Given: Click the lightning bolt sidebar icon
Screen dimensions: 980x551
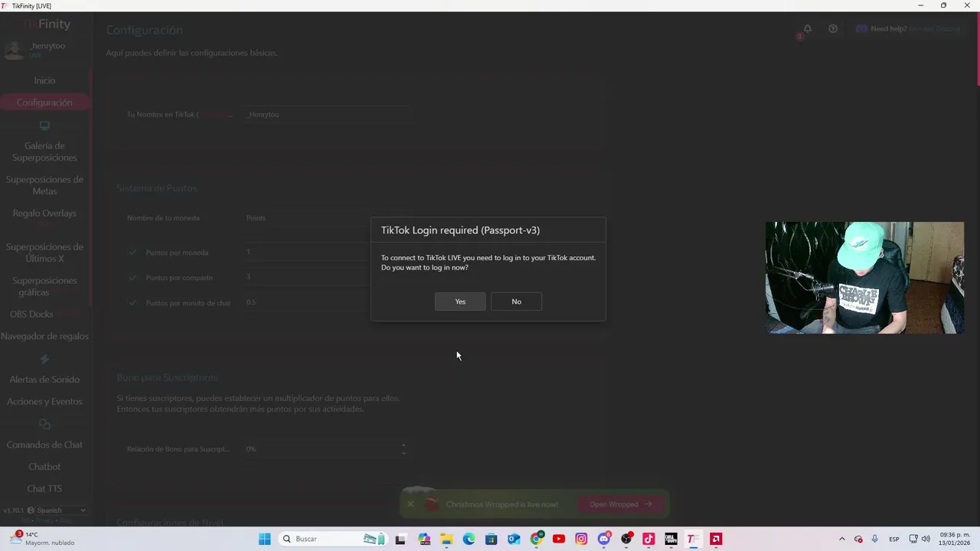Looking at the screenshot, I should coord(44,359).
